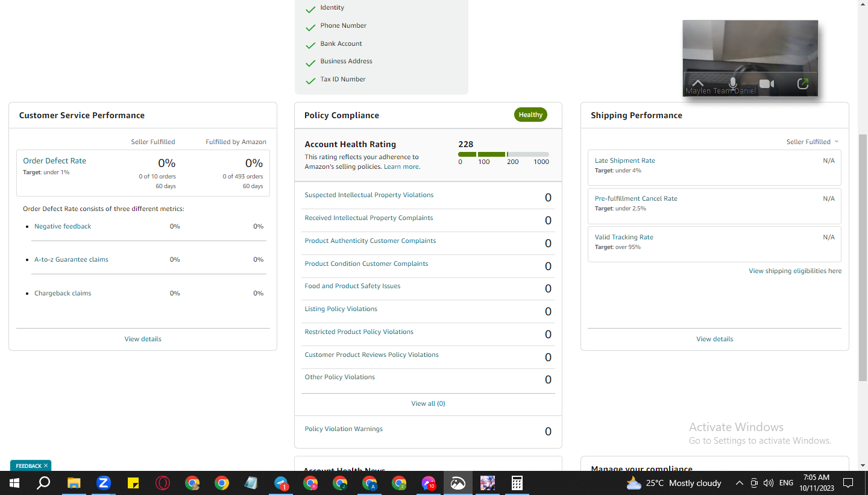Switch to Chrome profile R in taskbar
Image resolution: width=868 pixels, height=495 pixels.
coord(310,483)
